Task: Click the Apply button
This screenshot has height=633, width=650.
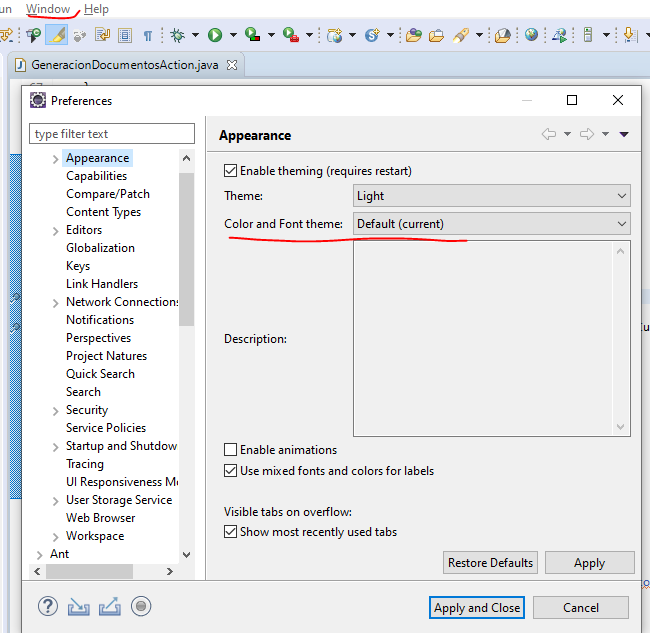Action: pos(589,563)
